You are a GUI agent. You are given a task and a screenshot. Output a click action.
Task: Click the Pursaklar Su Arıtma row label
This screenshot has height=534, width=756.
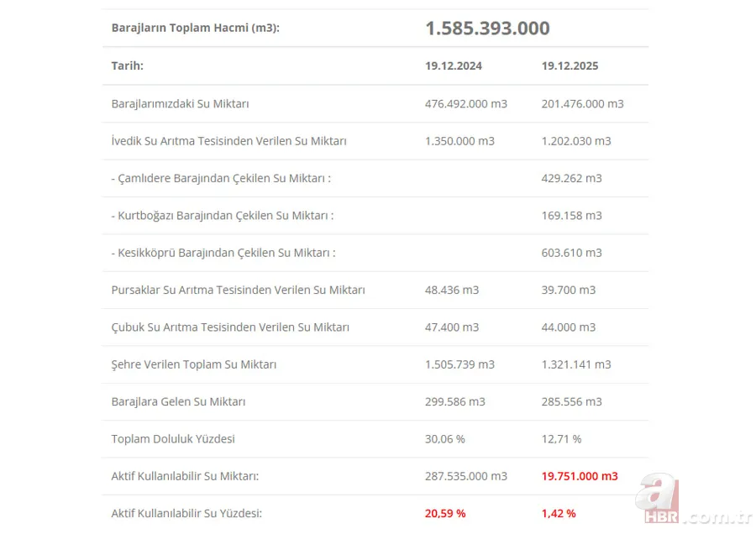pos(238,290)
